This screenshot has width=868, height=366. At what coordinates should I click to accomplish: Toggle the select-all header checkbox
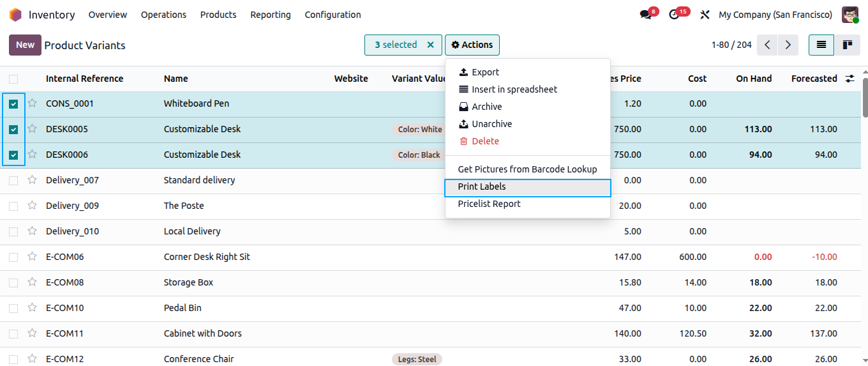coord(13,79)
